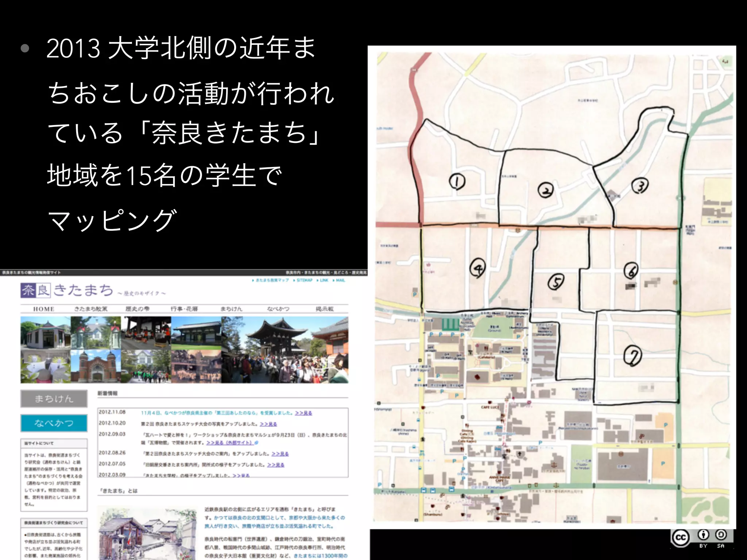
Task: Click circled area number 7 on the map
Action: point(632,356)
